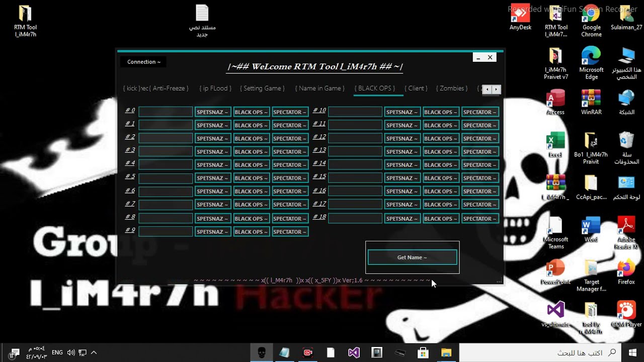Click the skull RTM Tool taskbar icon
Screen dimensions: 644x362
coord(262,352)
